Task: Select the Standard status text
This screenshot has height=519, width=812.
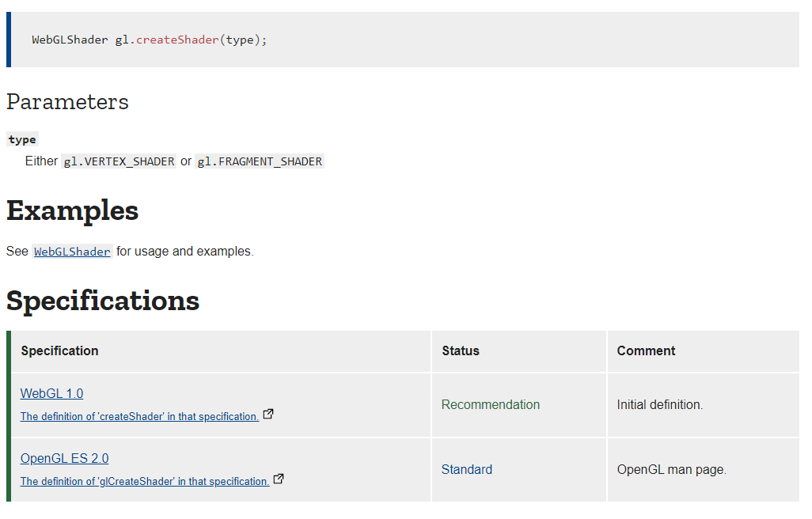Action: click(466, 469)
